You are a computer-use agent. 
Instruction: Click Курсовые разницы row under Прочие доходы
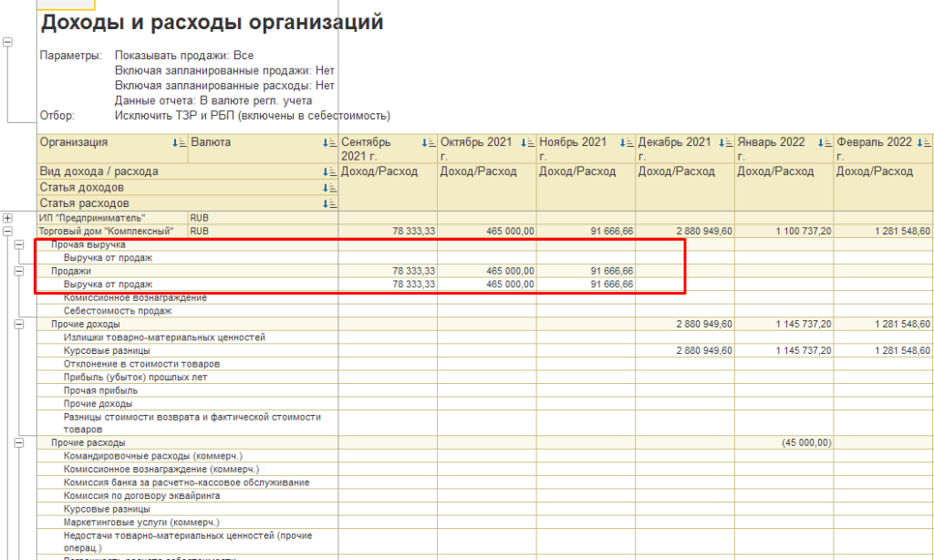[x=107, y=351]
